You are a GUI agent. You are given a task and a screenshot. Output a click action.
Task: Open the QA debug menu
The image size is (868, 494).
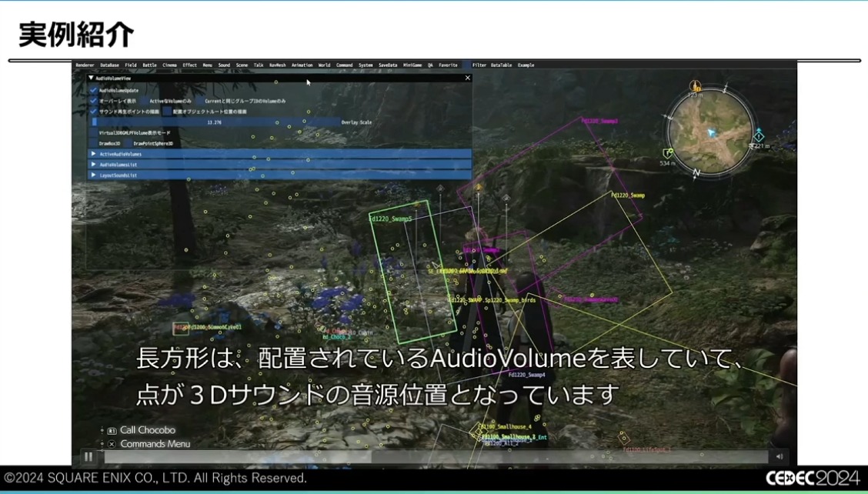click(430, 65)
